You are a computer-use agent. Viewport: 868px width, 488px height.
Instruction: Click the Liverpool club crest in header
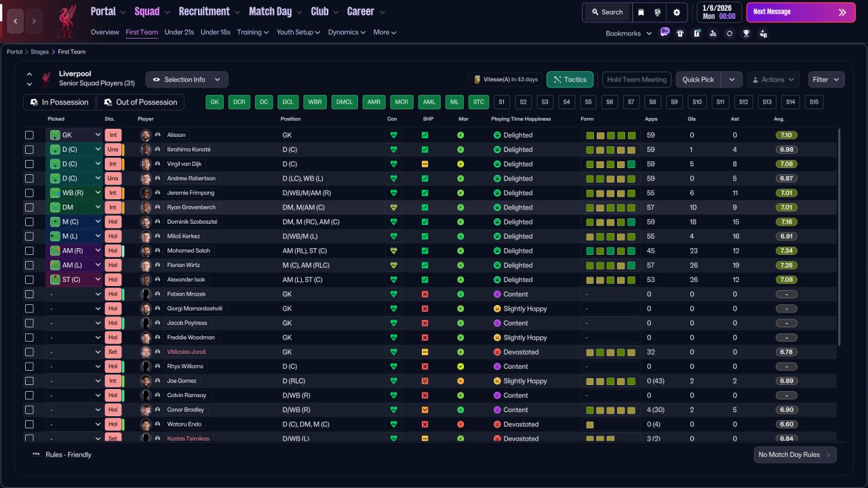66,20
